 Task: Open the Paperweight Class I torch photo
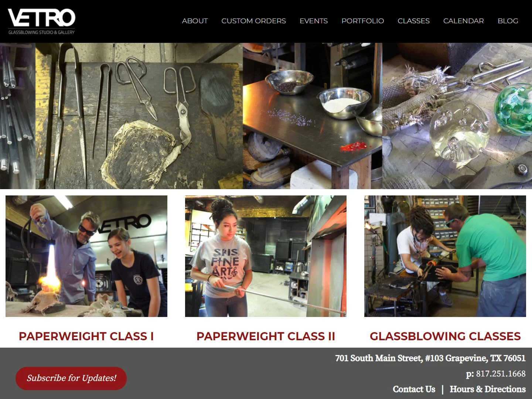pos(86,256)
